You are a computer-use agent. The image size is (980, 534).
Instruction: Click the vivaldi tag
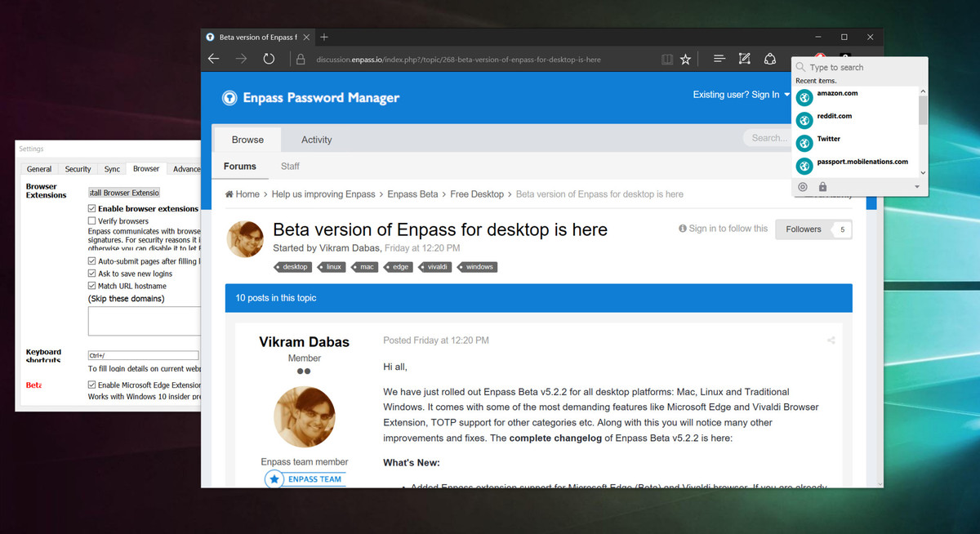(x=434, y=267)
